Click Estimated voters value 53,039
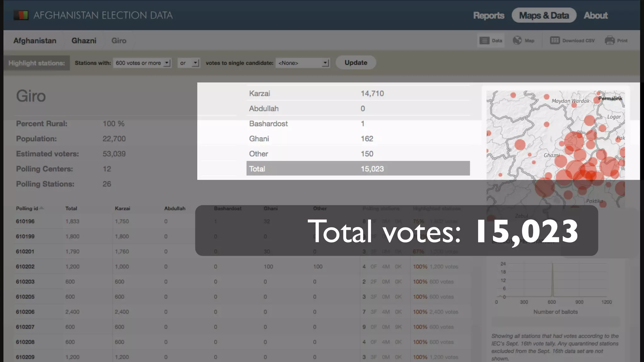This screenshot has height=362, width=644. click(x=114, y=154)
